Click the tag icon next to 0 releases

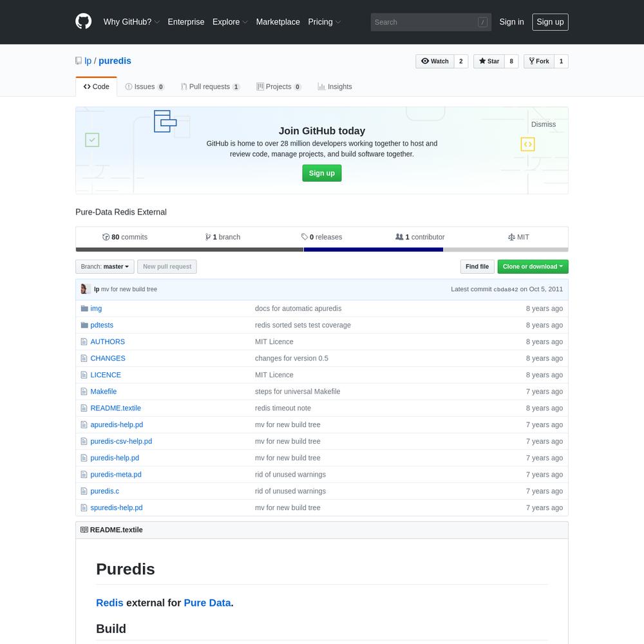305,237
